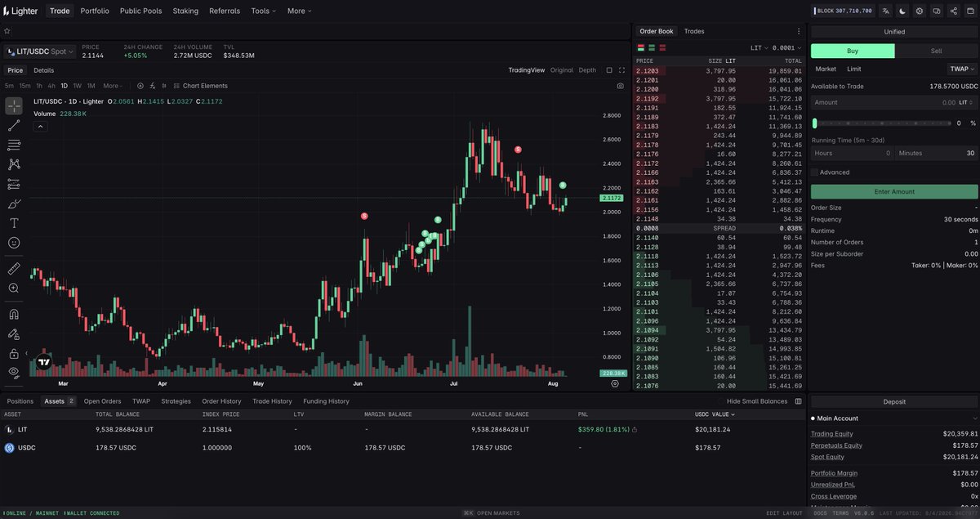Open the forecasting and measurement tool
Image resolution: width=980 pixels, height=519 pixels.
click(x=14, y=184)
